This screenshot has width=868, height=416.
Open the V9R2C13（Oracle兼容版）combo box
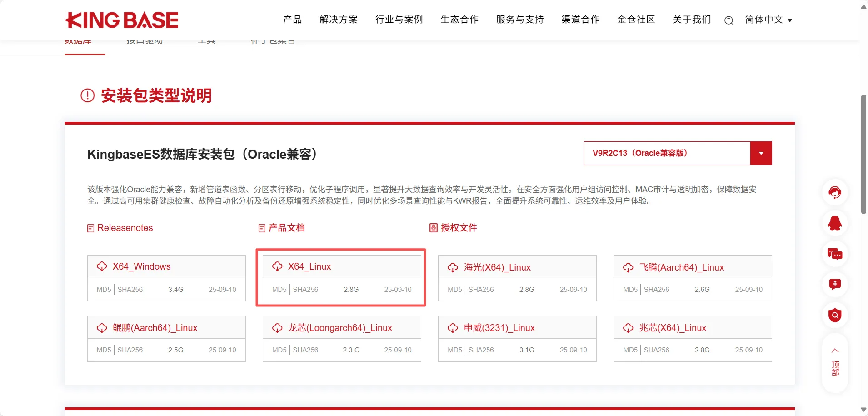click(x=667, y=153)
